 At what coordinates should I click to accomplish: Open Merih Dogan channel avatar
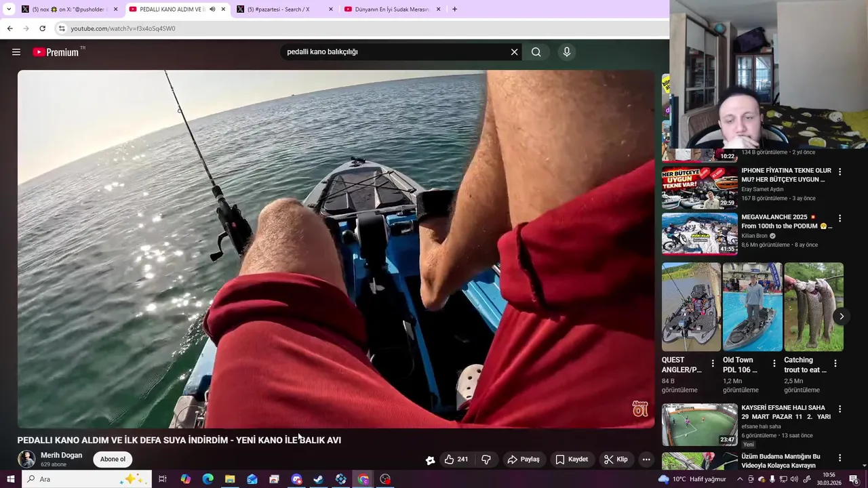(26, 459)
